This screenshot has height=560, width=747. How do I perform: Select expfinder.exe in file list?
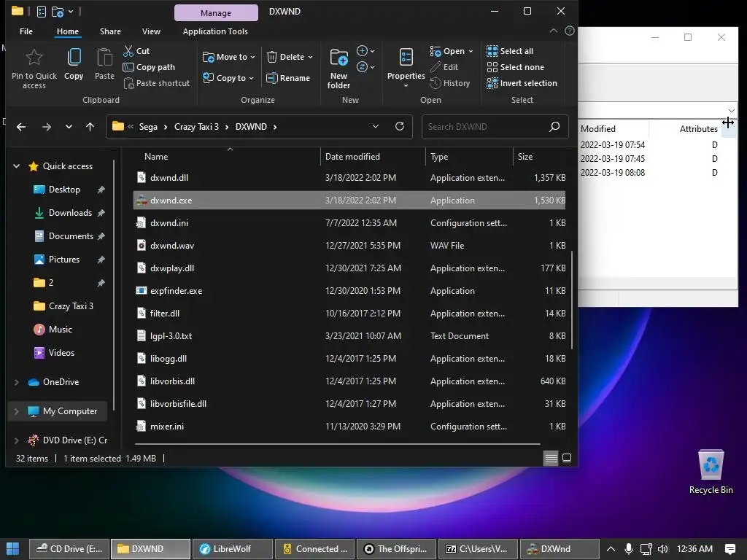[349, 291]
